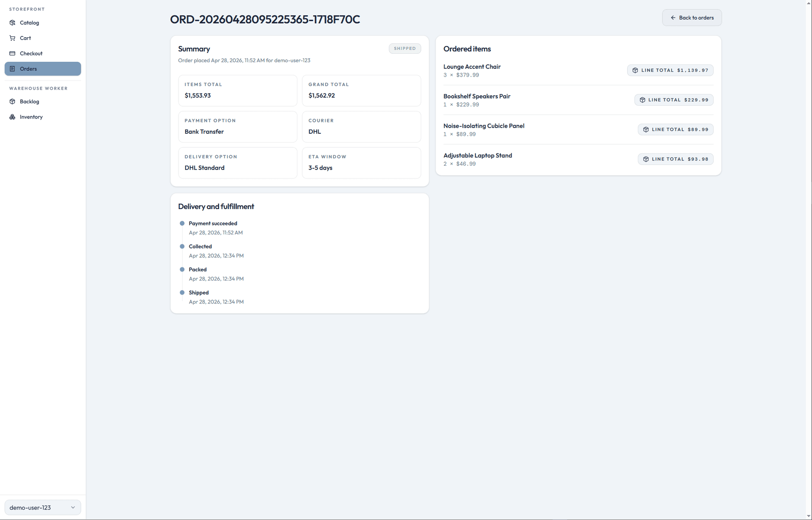
Task: Click back arrow inside Back to orders button
Action: [674, 17]
